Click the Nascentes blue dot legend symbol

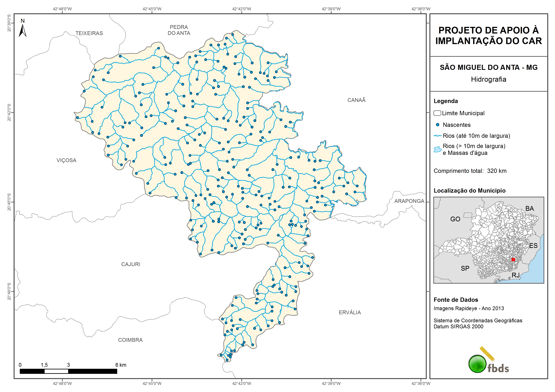point(437,125)
